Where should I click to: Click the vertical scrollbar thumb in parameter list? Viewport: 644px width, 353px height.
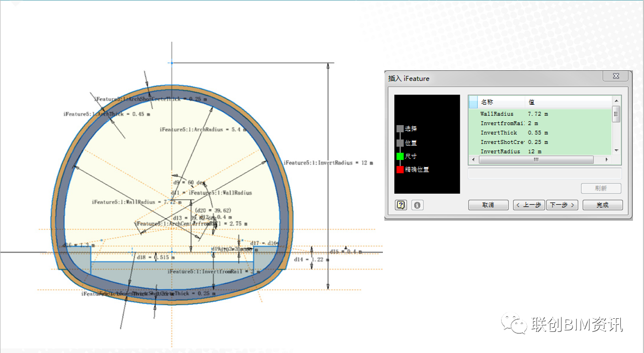(x=616, y=114)
